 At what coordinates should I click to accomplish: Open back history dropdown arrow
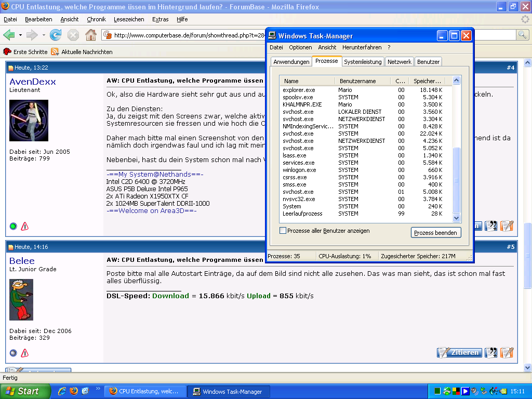tap(20, 35)
